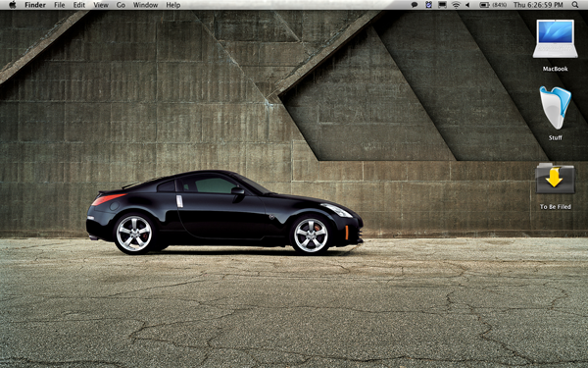Open the Finder menu
588x368 pixels.
[35, 5]
